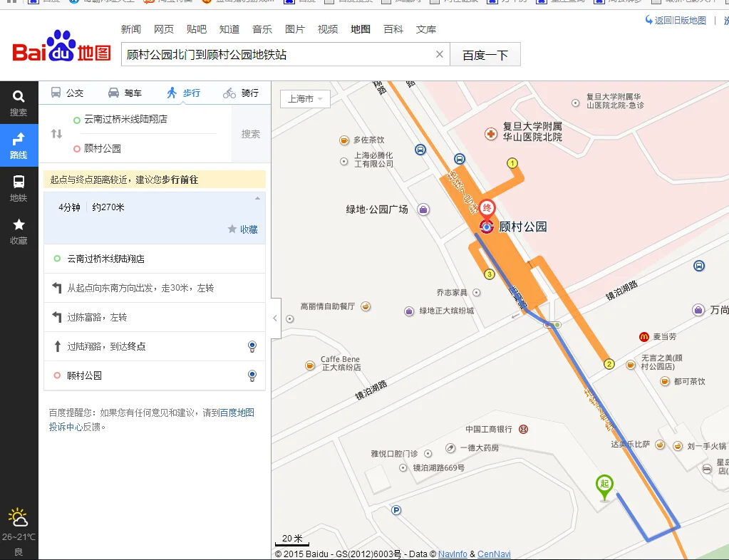Collapse the route panel using the side chevron
Viewport: 729px width, 560px height.
pyautogui.click(x=275, y=318)
